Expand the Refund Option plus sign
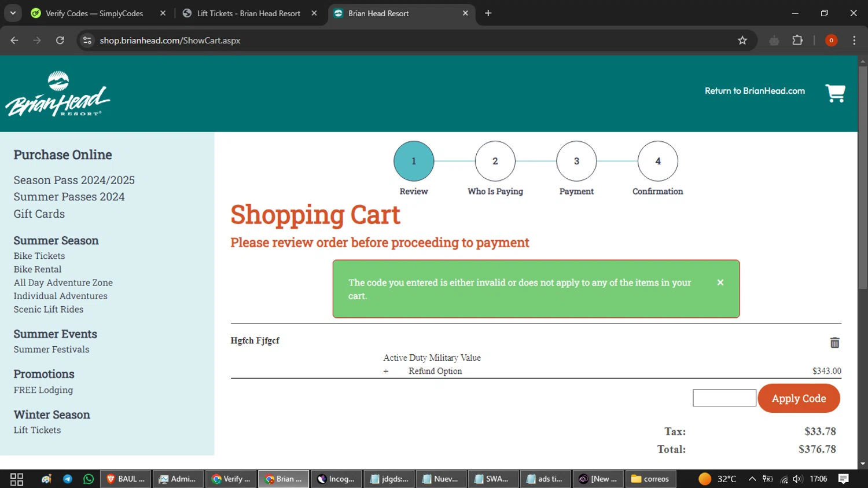Screen dimensions: 868x488 (386, 371)
